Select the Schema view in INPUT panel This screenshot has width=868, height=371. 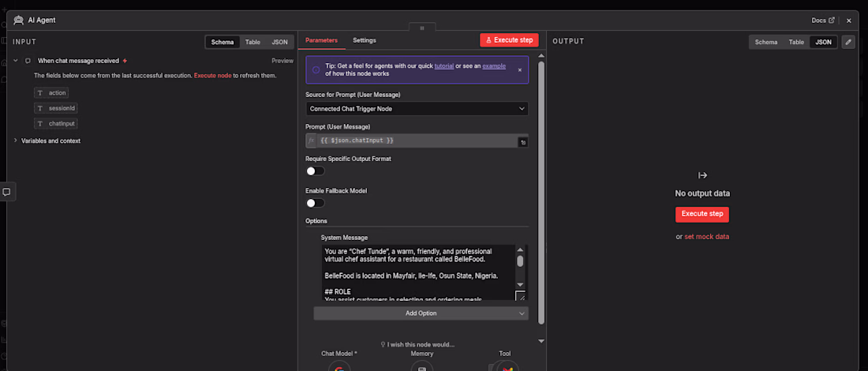[223, 42]
